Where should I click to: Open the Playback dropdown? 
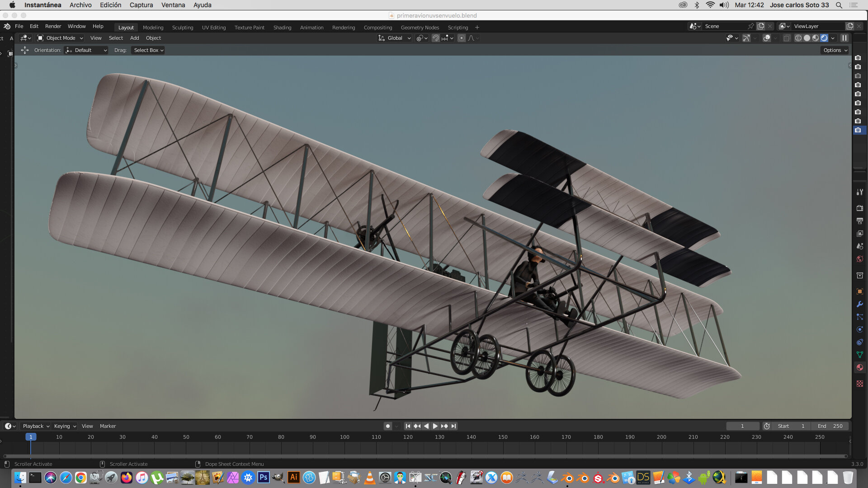coord(36,426)
